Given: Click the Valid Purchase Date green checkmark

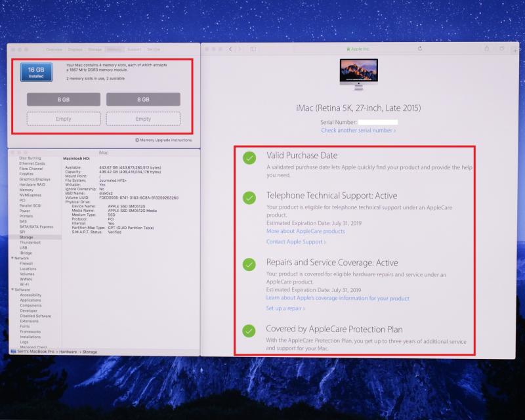Looking at the screenshot, I should click(249, 157).
